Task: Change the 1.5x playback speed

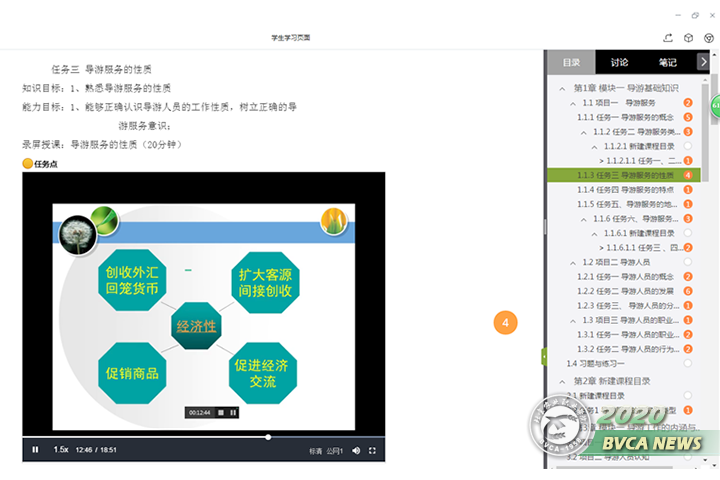Action: 61,450
